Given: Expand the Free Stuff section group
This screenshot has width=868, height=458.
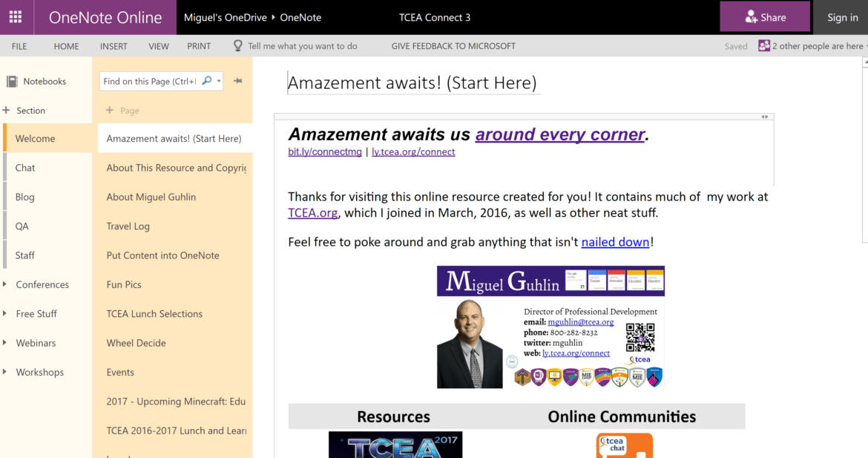Looking at the screenshot, I should pos(5,314).
